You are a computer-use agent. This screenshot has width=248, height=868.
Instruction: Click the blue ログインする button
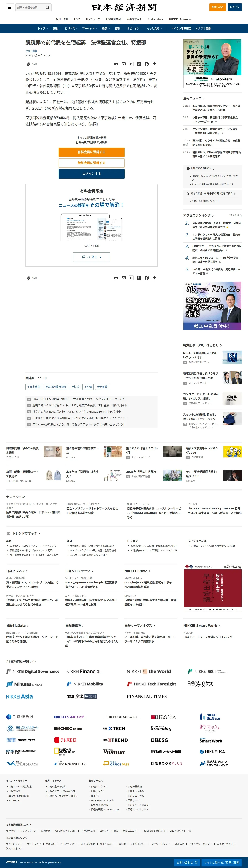(91, 173)
